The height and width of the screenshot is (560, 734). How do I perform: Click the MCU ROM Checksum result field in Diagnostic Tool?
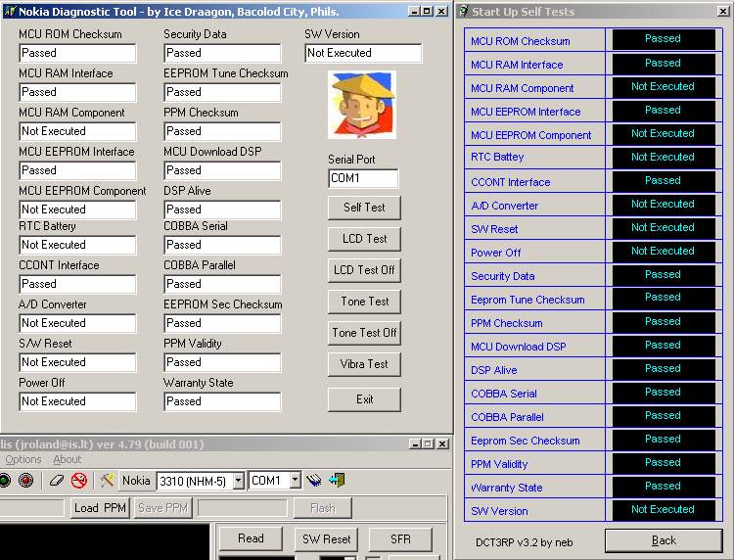point(77,53)
